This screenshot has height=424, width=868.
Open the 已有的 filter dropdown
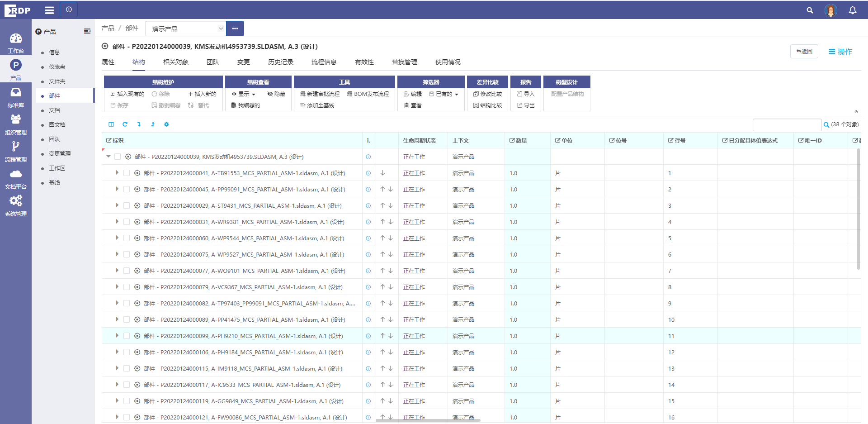pos(444,94)
